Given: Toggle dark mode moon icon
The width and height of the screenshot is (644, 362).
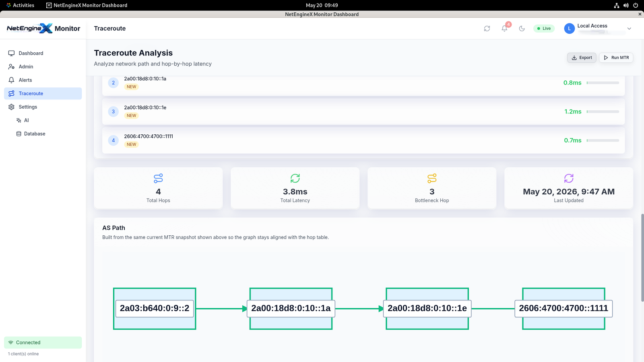Looking at the screenshot, I should point(522,29).
